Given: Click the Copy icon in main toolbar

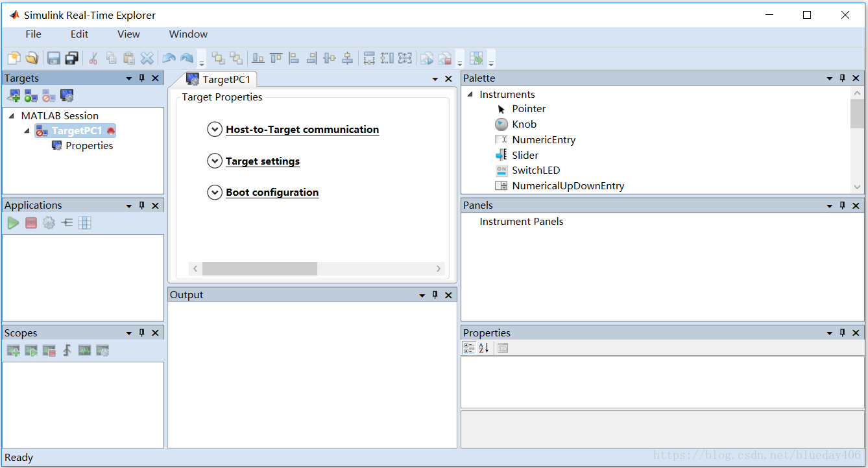Looking at the screenshot, I should pyautogui.click(x=112, y=58).
